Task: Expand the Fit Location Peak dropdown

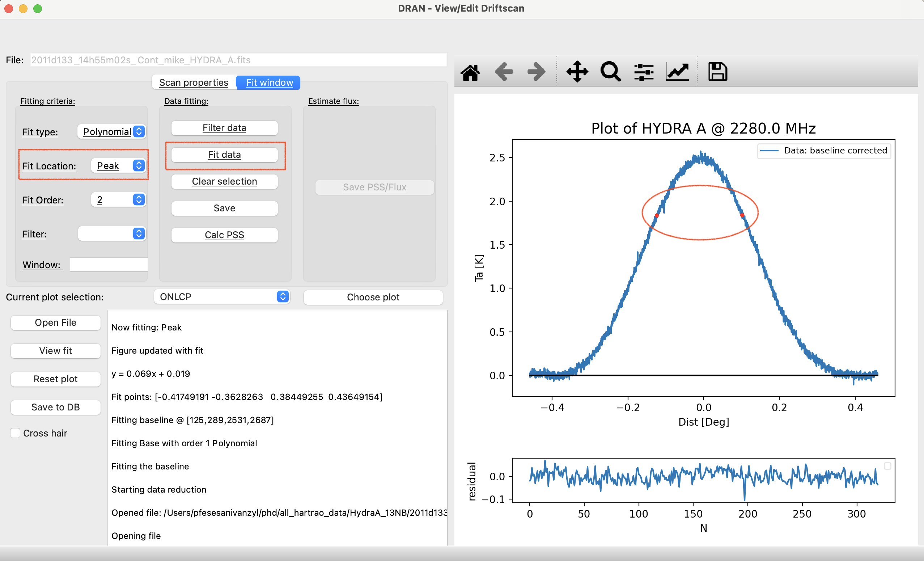Action: tap(118, 166)
